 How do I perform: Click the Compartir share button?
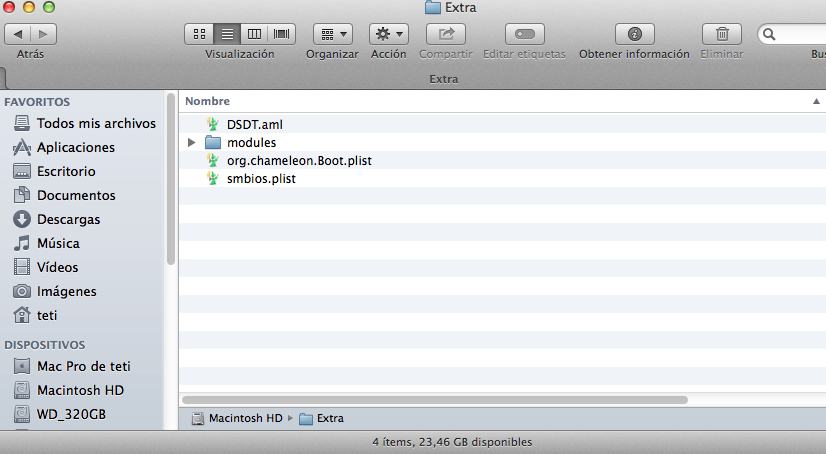tap(446, 34)
